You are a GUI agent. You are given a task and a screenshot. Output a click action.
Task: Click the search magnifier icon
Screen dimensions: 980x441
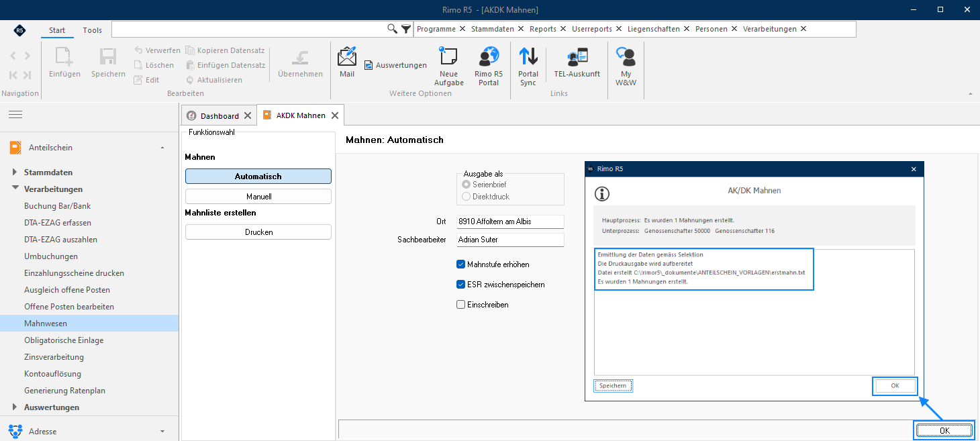pyautogui.click(x=393, y=29)
